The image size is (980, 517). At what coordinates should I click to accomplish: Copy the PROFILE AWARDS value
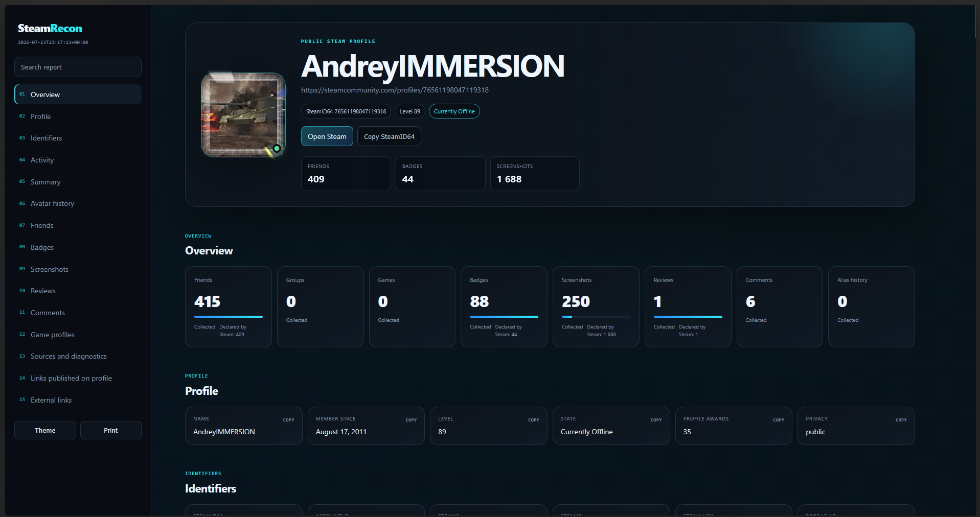pos(779,420)
